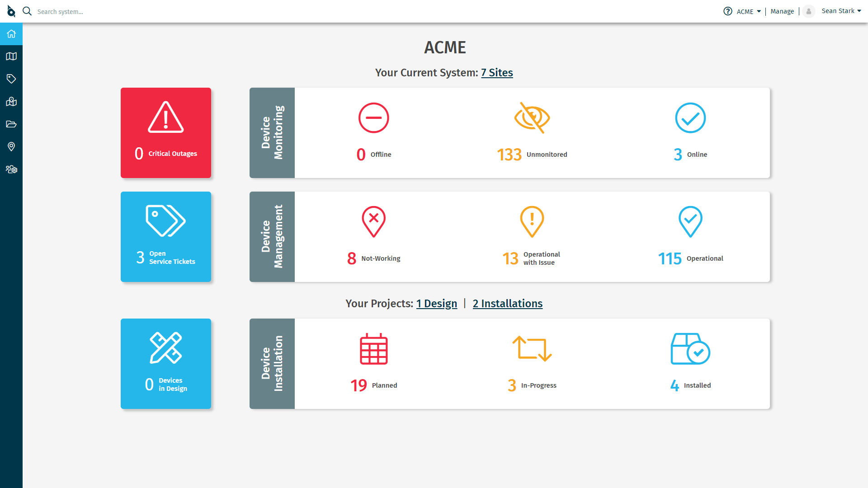Open the Site Map icon in the sidebar
868x488 pixels.
tap(11, 101)
